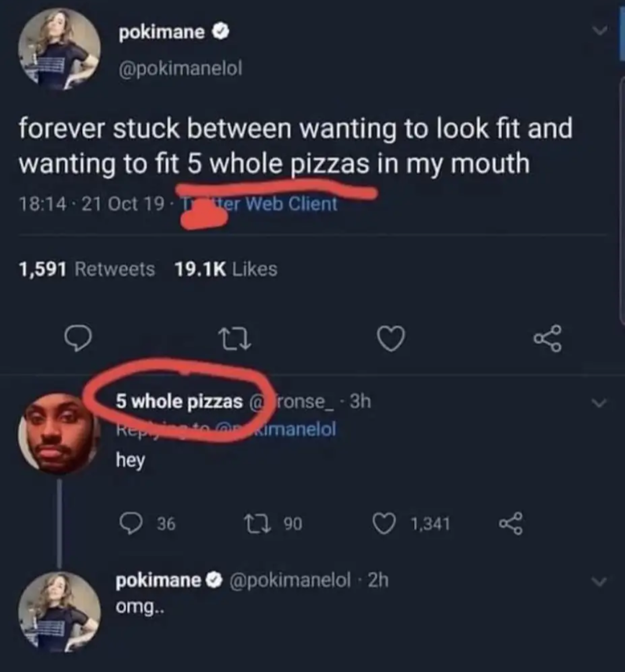This screenshot has width=625, height=672.
Task: Open pokimane's large profile picture
Action: (60, 49)
